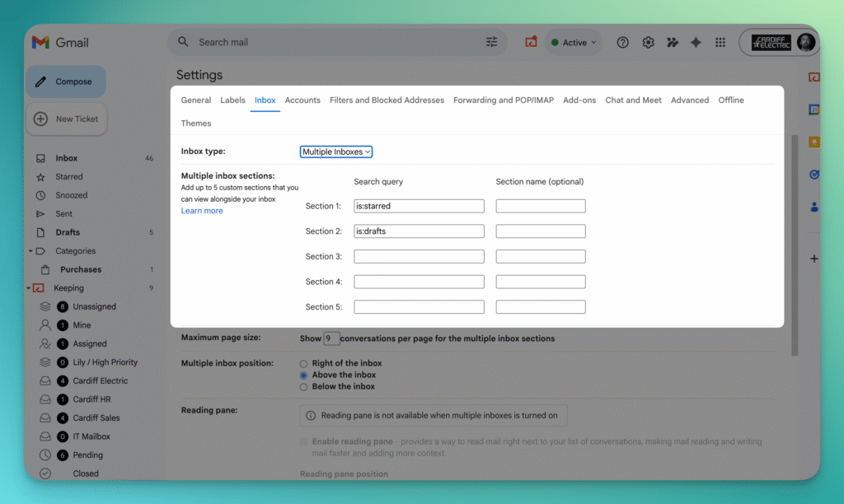Open Cardiff Electric mailbox
844x504 pixels.
(100, 380)
